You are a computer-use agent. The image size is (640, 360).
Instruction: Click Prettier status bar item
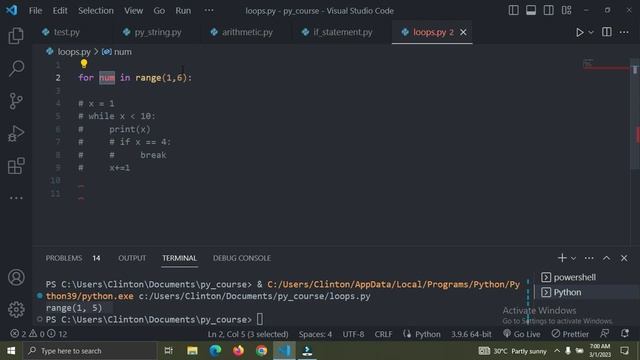(570, 334)
